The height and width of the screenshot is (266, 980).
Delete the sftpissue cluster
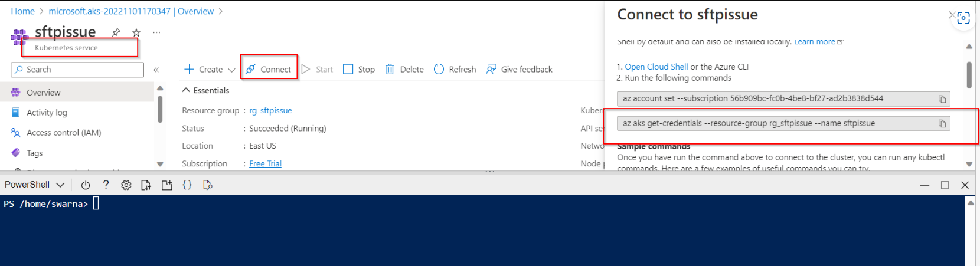tap(404, 69)
